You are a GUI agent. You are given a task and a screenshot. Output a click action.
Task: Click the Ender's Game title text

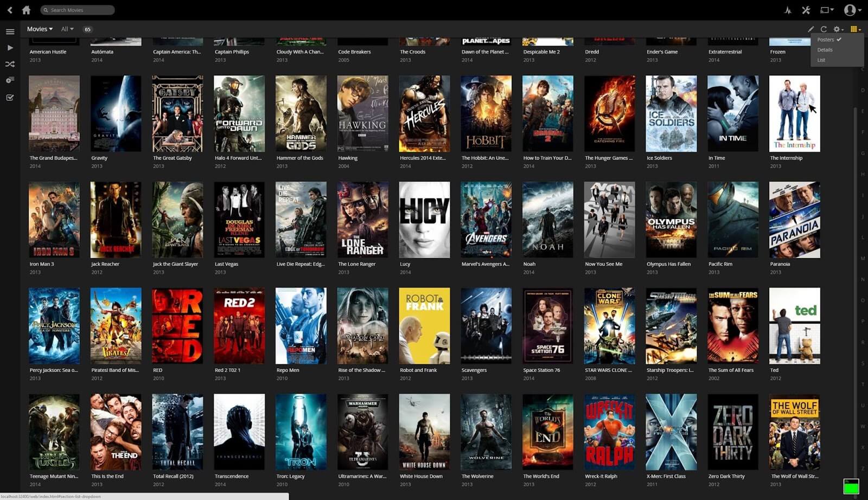pyautogui.click(x=662, y=52)
